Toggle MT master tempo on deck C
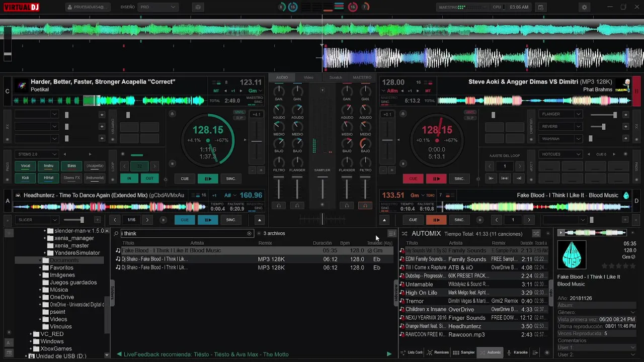 216,91
